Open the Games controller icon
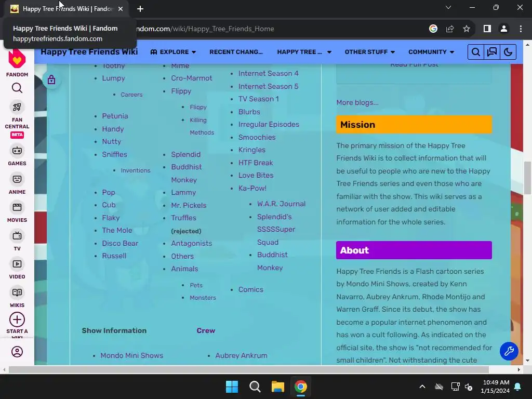This screenshot has height=399, width=532. click(x=17, y=151)
